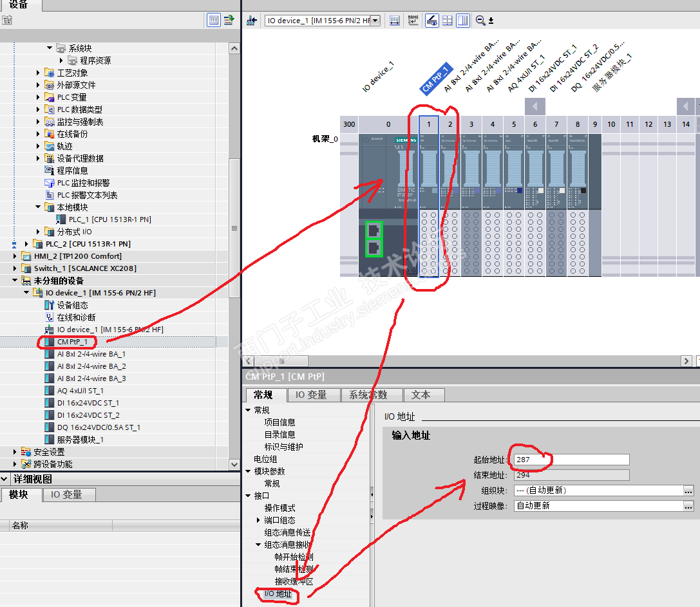Select DI 16x24VDC ST_2 module icon
The height and width of the screenshot is (607, 700).
point(49,415)
